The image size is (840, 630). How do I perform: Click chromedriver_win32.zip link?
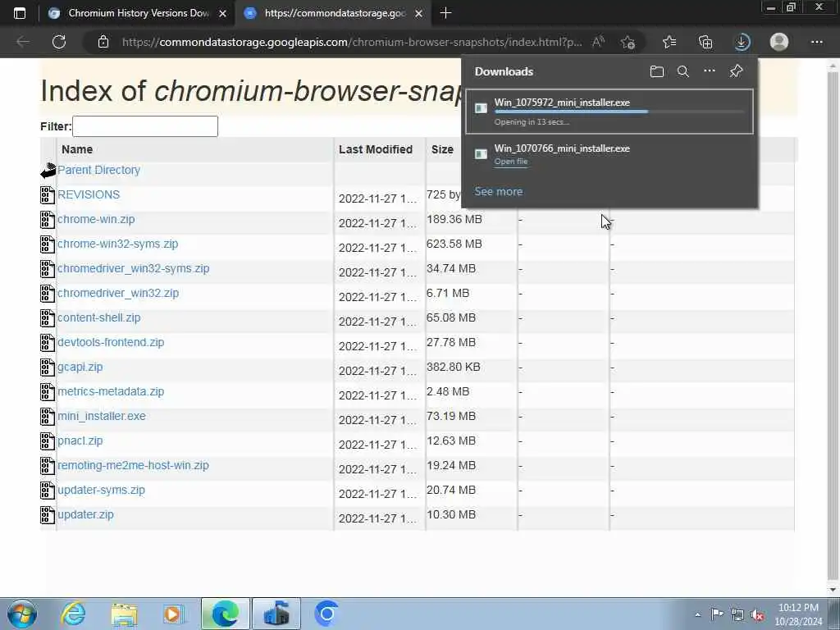pos(118,293)
